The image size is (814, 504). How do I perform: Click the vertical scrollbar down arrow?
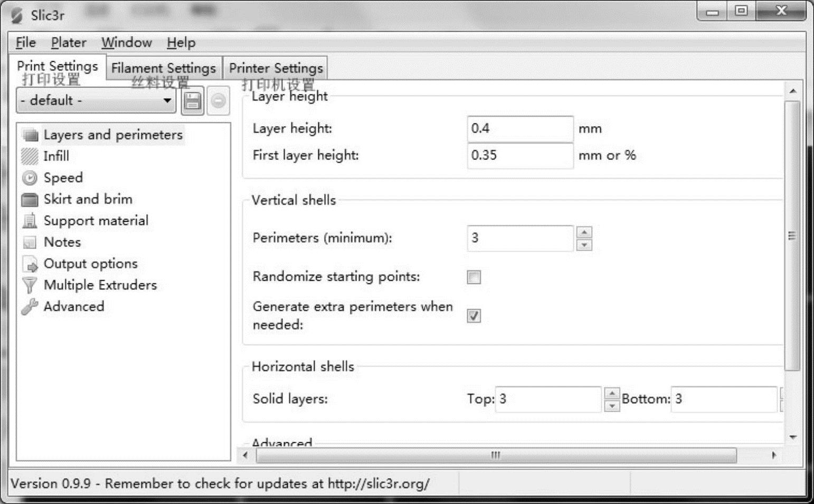pos(792,437)
